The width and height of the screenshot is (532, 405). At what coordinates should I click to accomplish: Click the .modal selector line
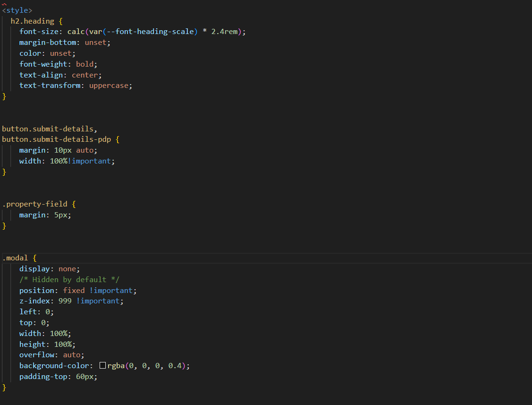(15, 258)
